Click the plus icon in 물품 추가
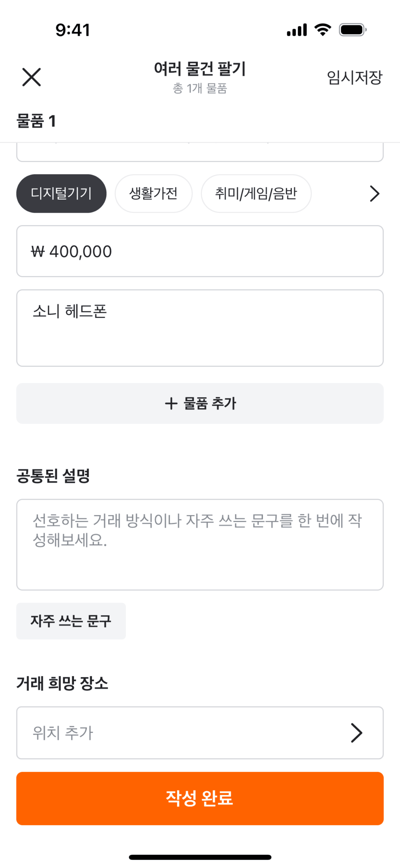Image resolution: width=400 pixels, height=868 pixels. [171, 403]
